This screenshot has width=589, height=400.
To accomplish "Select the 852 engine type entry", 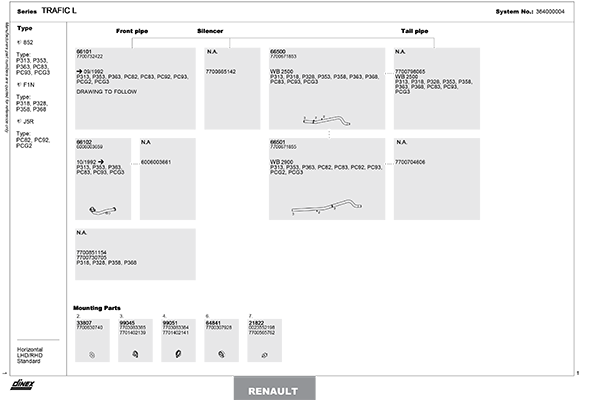I will click(x=25, y=42).
